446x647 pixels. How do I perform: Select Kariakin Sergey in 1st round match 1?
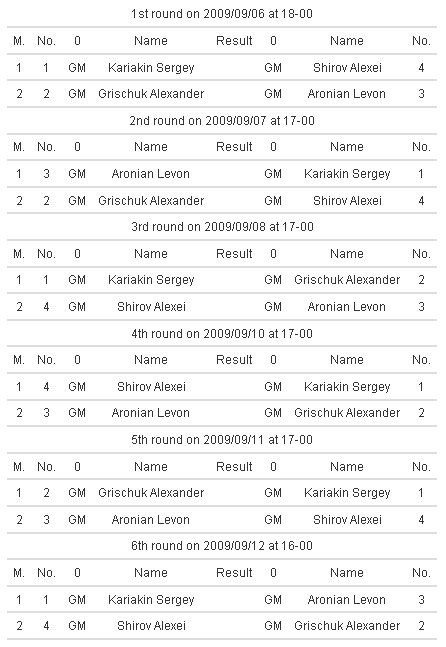click(151, 68)
